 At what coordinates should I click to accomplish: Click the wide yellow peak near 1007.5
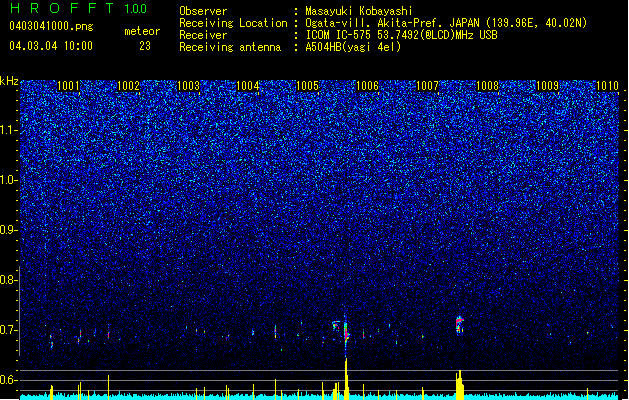(460, 385)
